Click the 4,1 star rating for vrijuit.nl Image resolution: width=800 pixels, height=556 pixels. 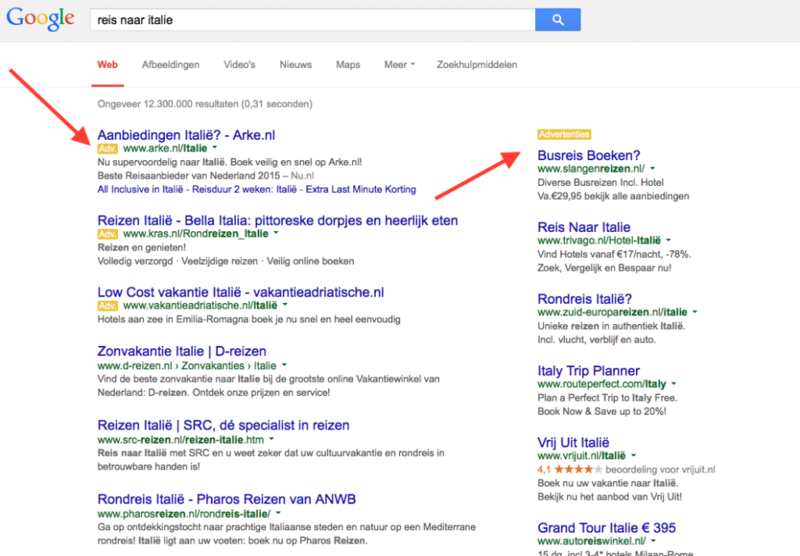(x=570, y=469)
